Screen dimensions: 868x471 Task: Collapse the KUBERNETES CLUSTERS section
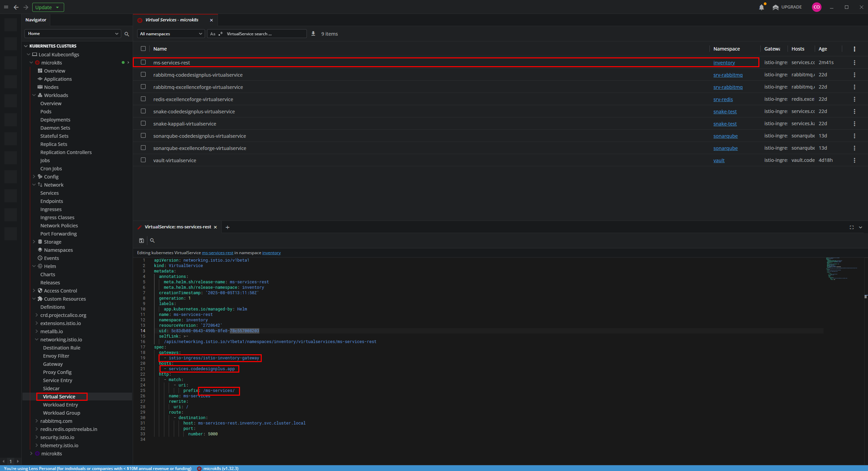click(x=26, y=46)
